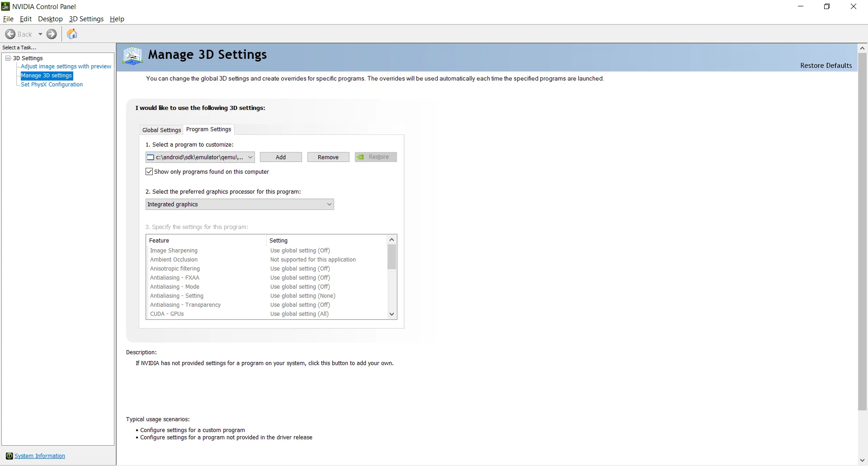The image size is (868, 466).
Task: Select the Anisotropic filtering feature row
Action: [267, 269]
